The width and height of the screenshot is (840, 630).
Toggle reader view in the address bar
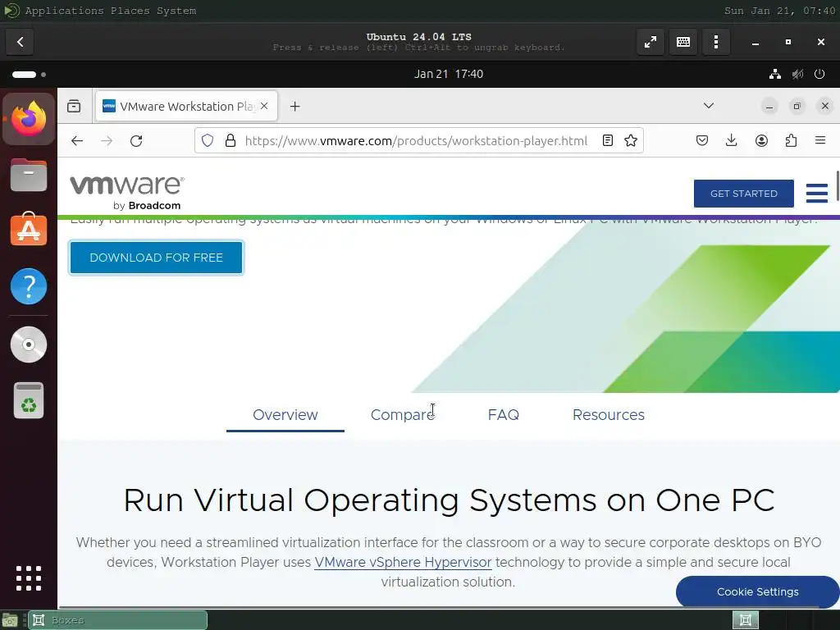tap(608, 140)
